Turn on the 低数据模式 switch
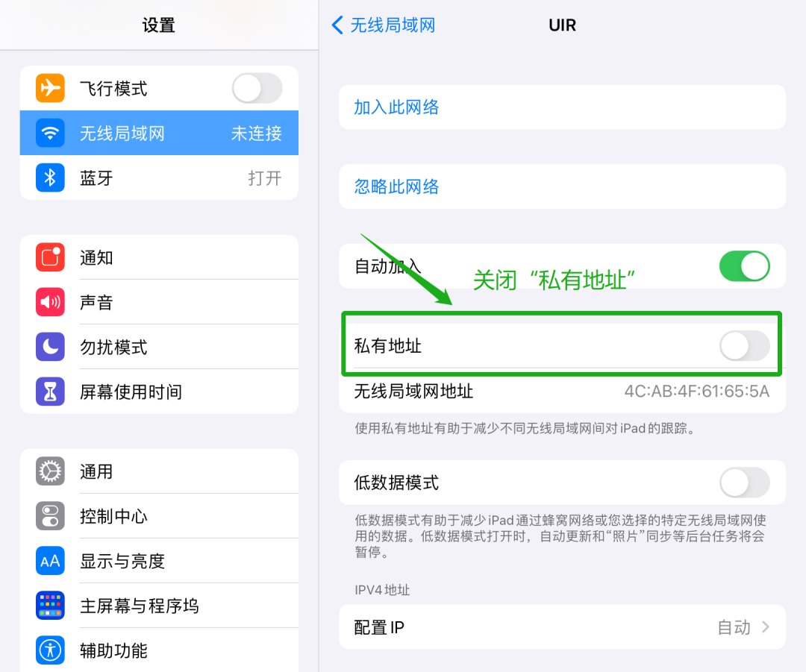Screen dimensions: 806x672 point(744,483)
